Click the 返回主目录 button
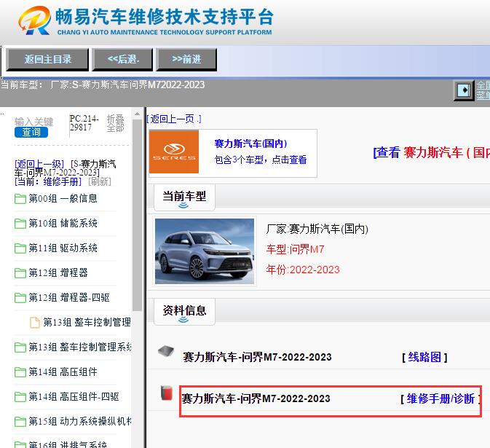Screen dimensions: 490x448 point(47,60)
